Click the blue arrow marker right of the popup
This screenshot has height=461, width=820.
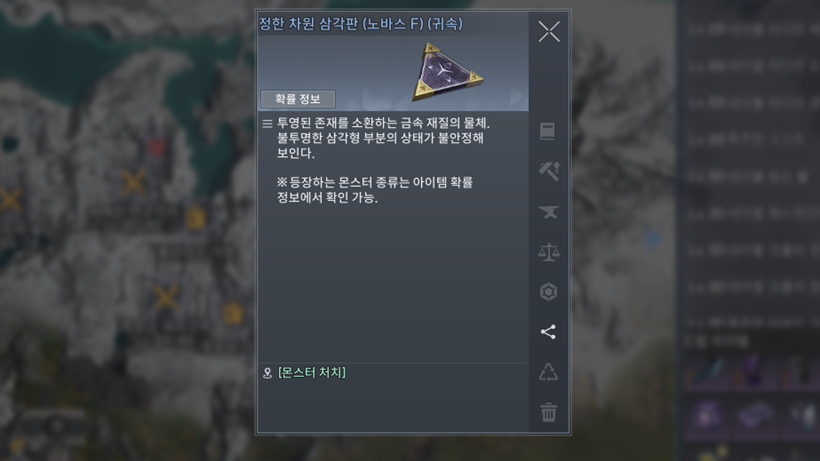point(653,239)
